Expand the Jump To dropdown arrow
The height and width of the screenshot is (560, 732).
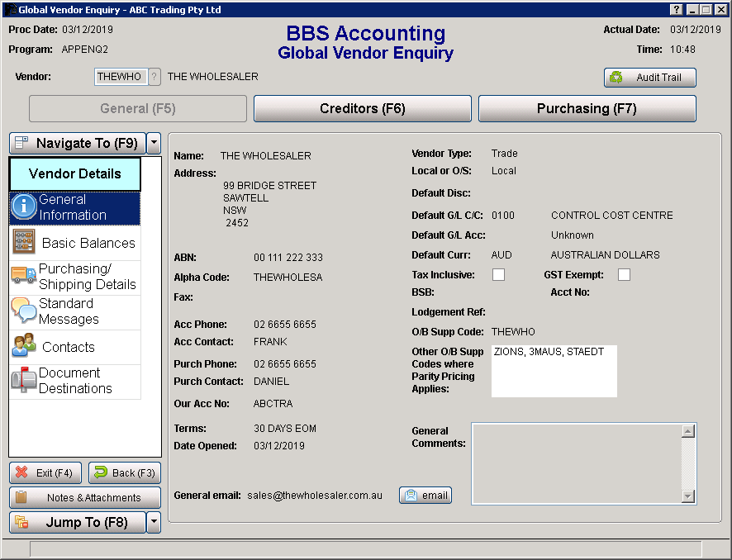154,522
